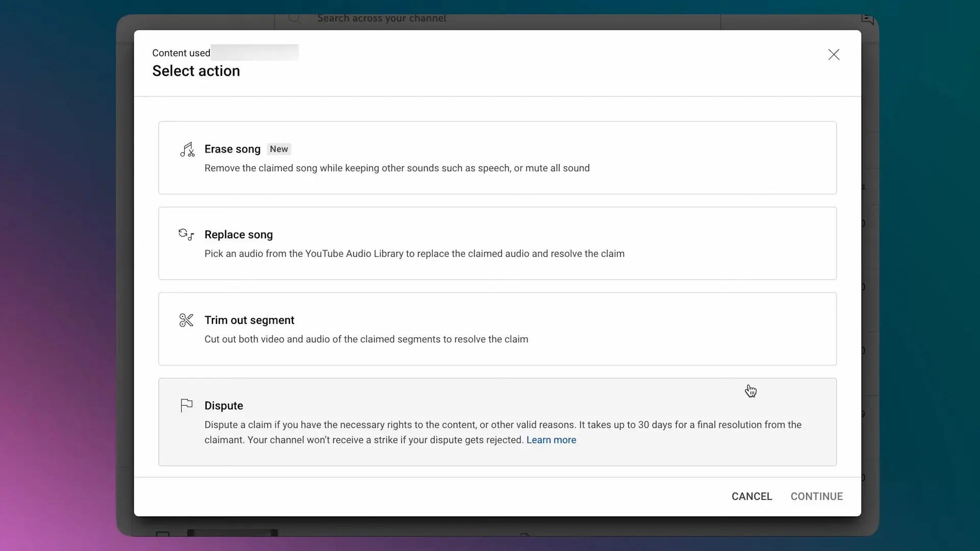This screenshot has height=551, width=980.
Task: Click the Erase song description text
Action: pos(397,168)
